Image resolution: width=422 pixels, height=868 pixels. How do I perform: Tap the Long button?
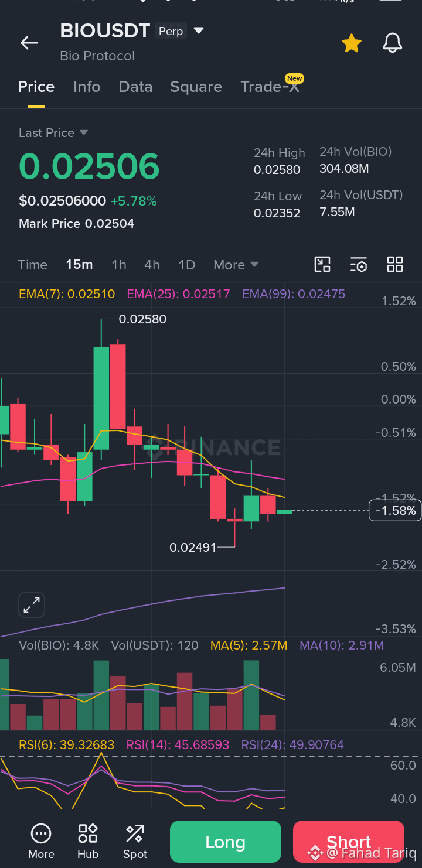[x=226, y=842]
